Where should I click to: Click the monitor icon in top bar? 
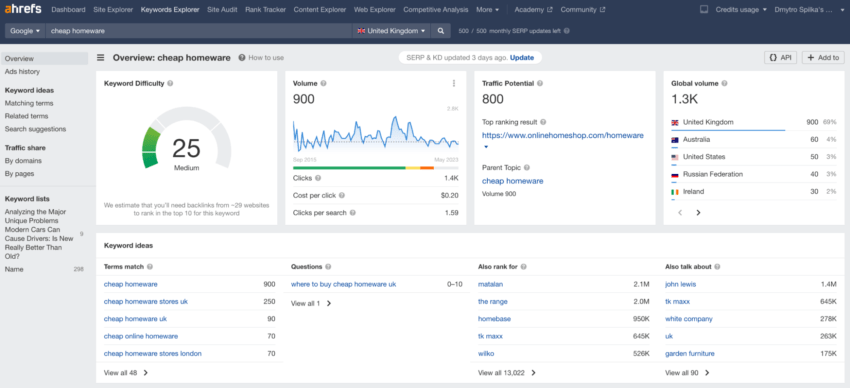click(704, 9)
